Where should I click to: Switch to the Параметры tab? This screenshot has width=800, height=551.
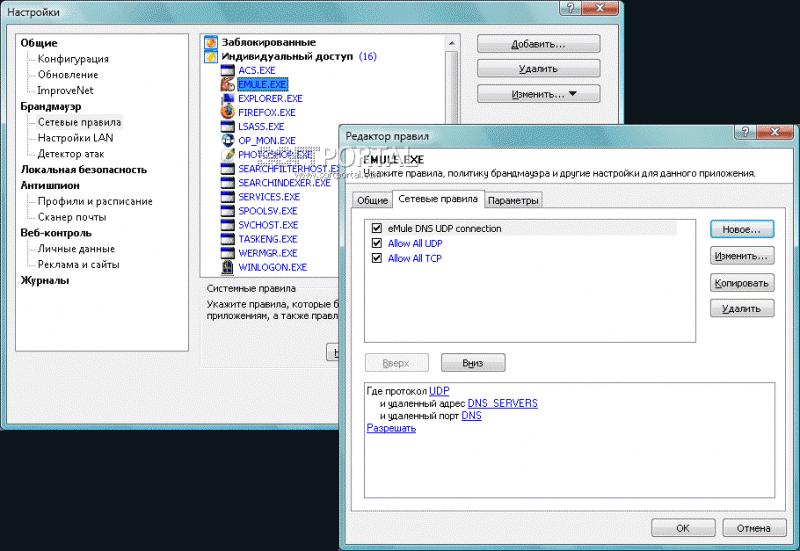click(513, 201)
